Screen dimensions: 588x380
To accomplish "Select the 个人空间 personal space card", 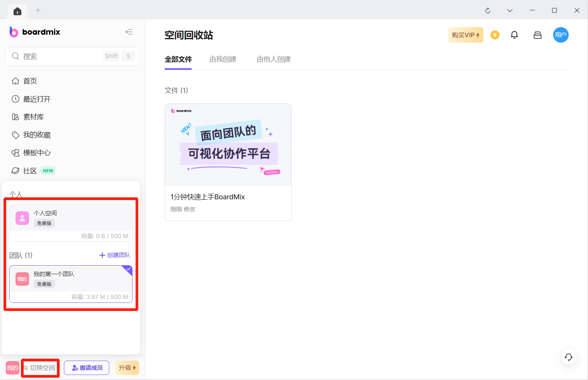I will 71,223.
